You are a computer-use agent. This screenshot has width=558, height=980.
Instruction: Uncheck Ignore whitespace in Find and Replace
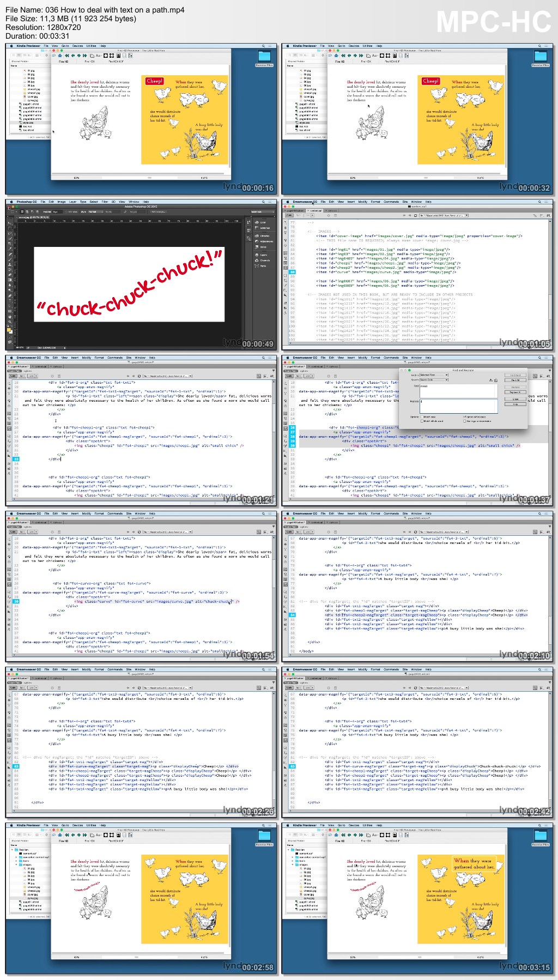point(465,417)
